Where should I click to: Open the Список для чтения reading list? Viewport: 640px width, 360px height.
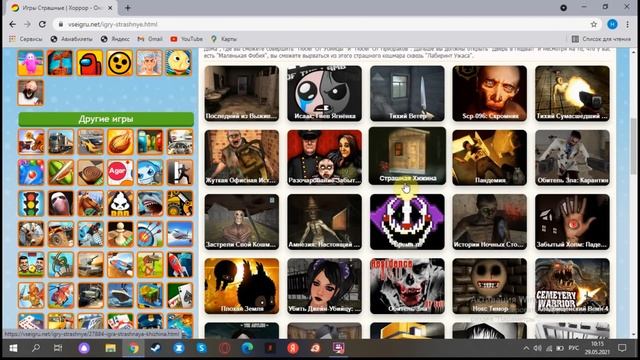click(x=601, y=39)
